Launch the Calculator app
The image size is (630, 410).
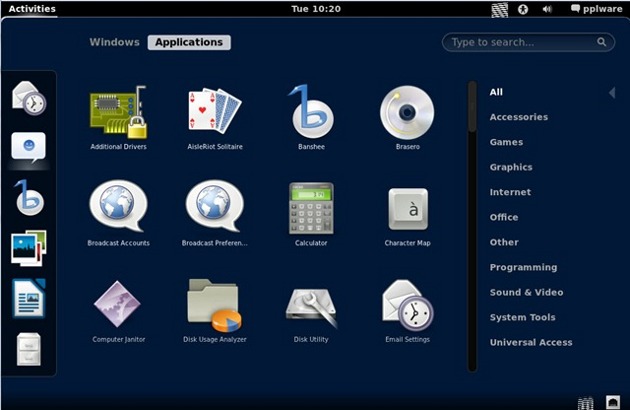pyautogui.click(x=311, y=213)
